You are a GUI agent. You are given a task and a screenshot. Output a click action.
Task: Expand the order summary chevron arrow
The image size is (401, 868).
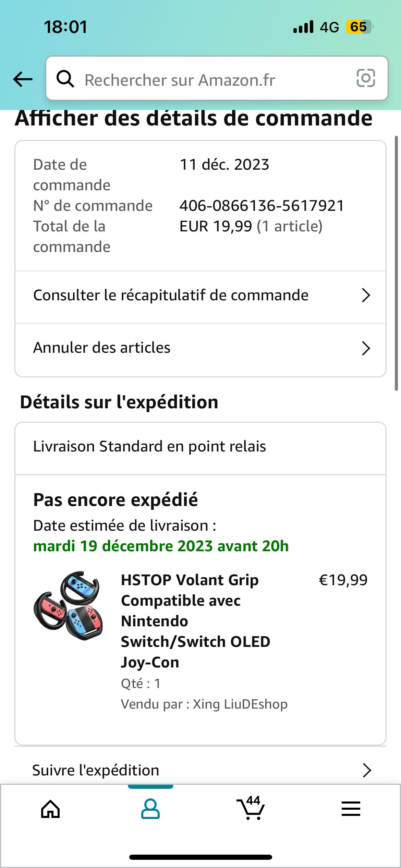[366, 296]
